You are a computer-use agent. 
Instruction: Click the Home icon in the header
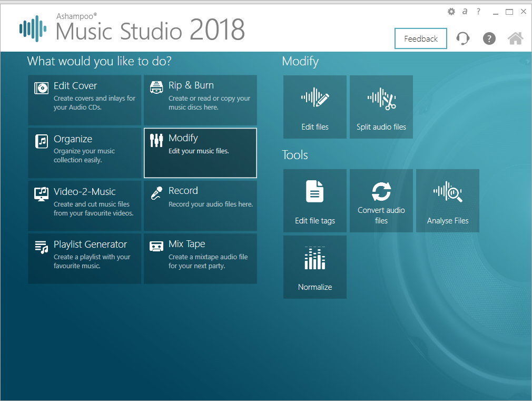515,38
